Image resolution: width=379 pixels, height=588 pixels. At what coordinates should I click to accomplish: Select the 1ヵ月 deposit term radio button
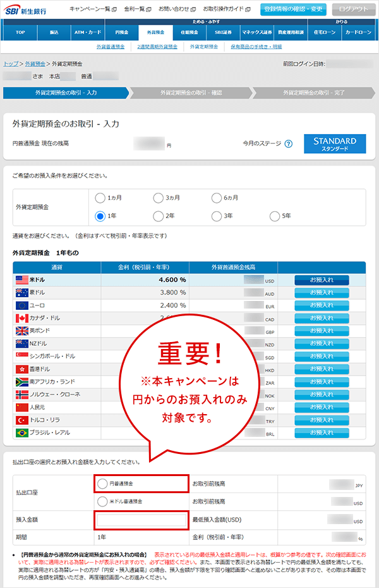100,199
